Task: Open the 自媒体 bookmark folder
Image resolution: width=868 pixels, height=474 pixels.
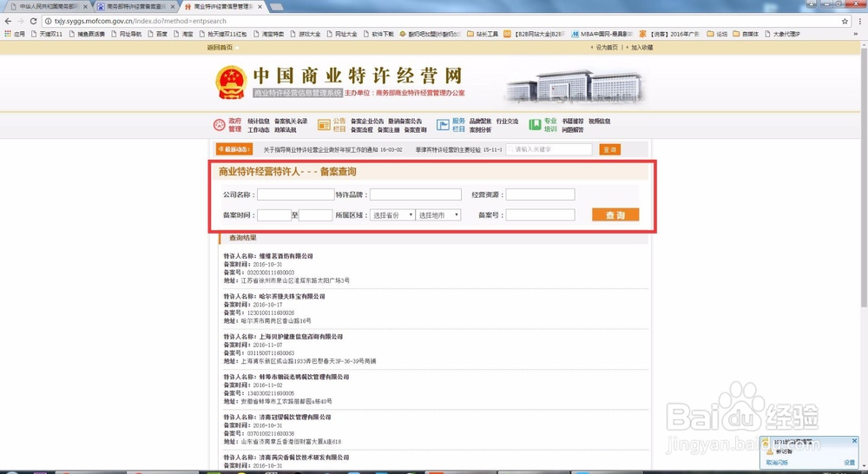Action: pos(746,34)
